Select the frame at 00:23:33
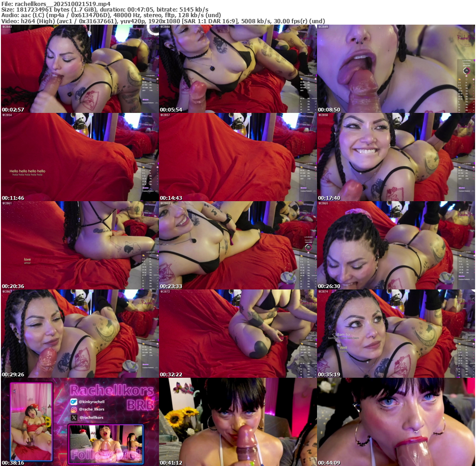 (238, 245)
